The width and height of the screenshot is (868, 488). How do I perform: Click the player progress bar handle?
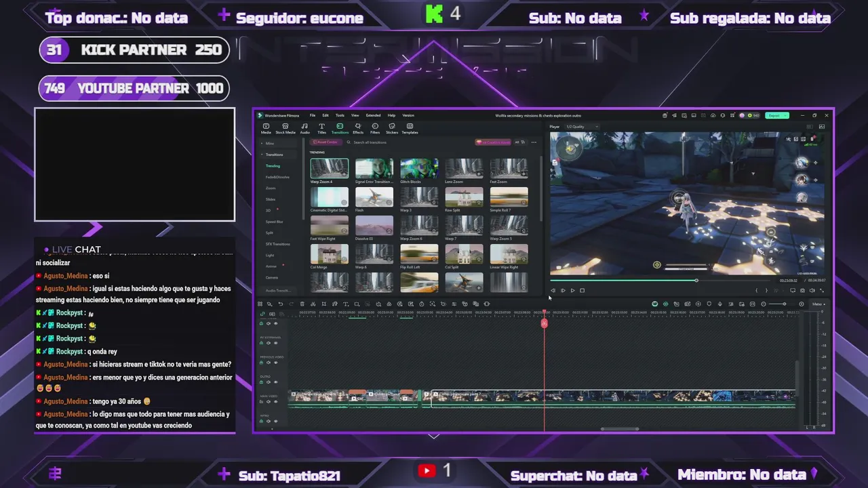tap(696, 280)
